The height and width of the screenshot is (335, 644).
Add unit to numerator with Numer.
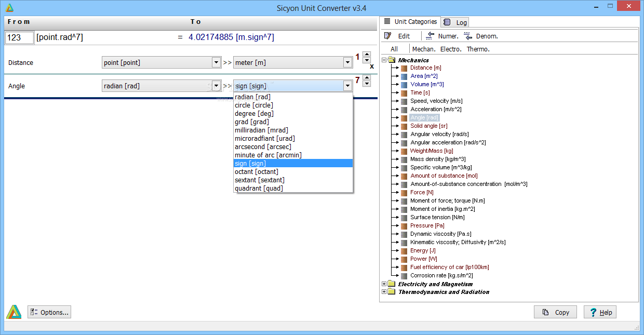[442, 36]
